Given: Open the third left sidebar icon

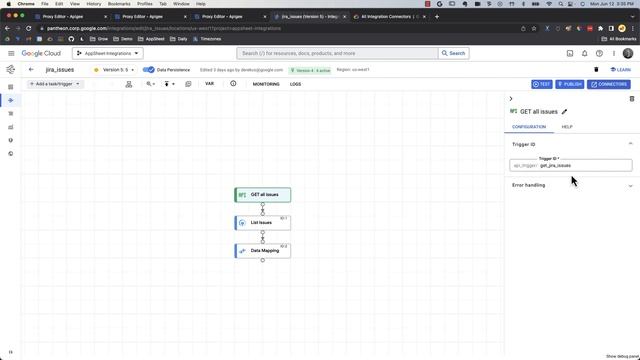Looking at the screenshot, I should click(11, 113).
